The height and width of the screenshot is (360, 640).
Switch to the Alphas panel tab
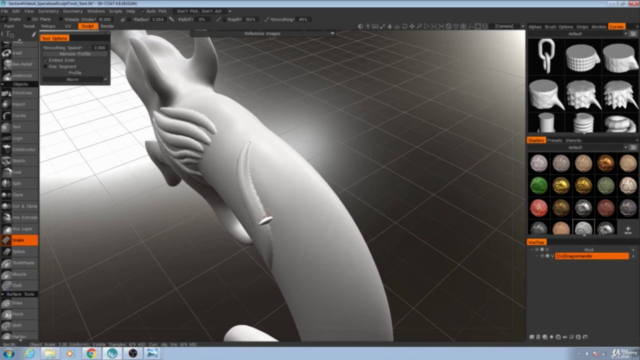tap(535, 27)
